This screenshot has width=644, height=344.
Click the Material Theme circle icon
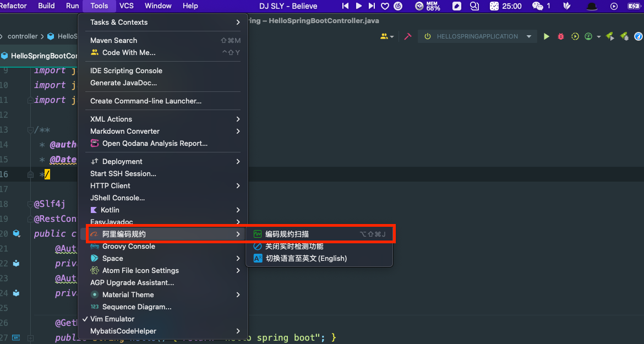tap(95, 294)
